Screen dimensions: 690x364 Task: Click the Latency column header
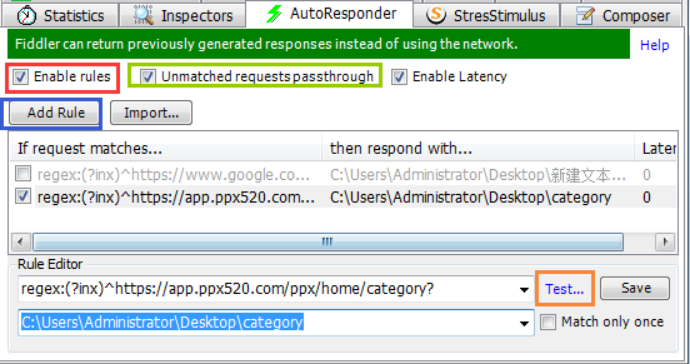(656, 148)
